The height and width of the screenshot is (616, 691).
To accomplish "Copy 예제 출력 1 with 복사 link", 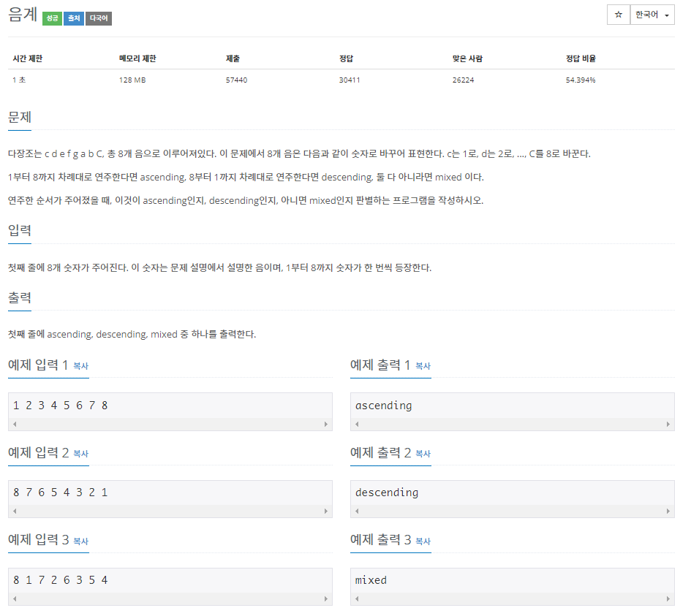I will click(x=423, y=366).
